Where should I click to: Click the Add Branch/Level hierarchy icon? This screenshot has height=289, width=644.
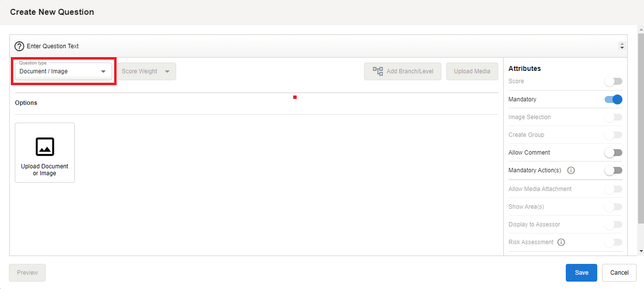[x=378, y=71]
